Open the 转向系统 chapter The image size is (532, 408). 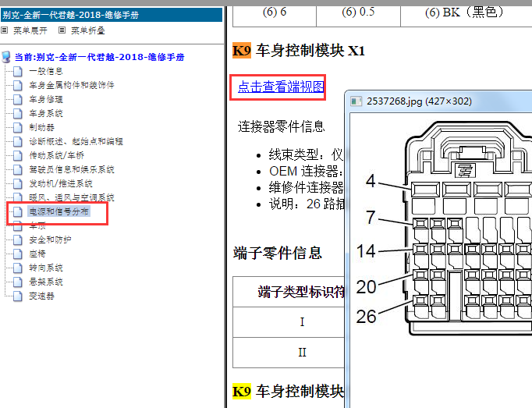(x=46, y=268)
